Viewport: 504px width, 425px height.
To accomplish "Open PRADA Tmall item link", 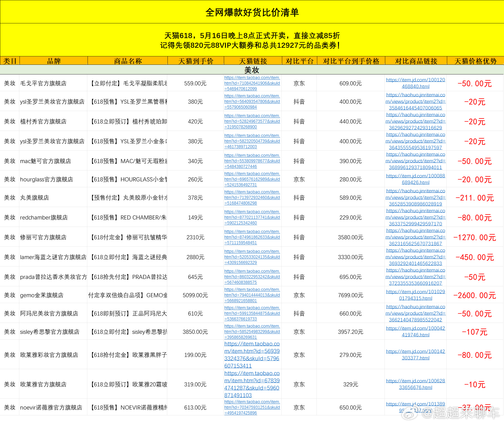I will tap(252, 277).
